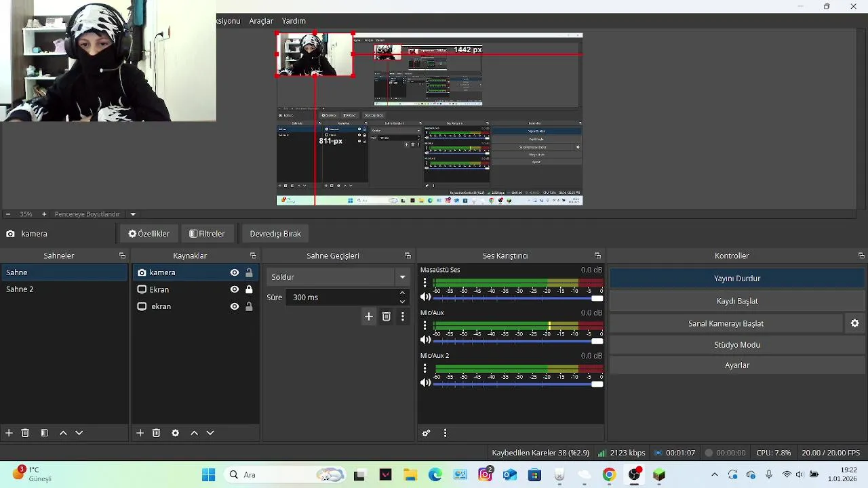Open Soldur transition dropdown

(x=402, y=277)
